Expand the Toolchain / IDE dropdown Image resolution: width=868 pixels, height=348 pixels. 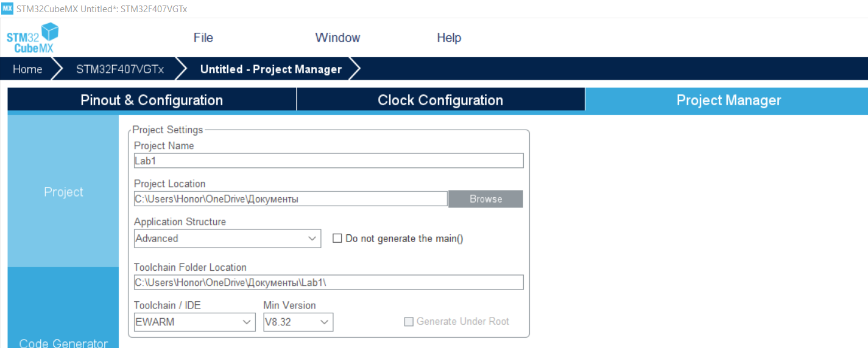click(195, 322)
